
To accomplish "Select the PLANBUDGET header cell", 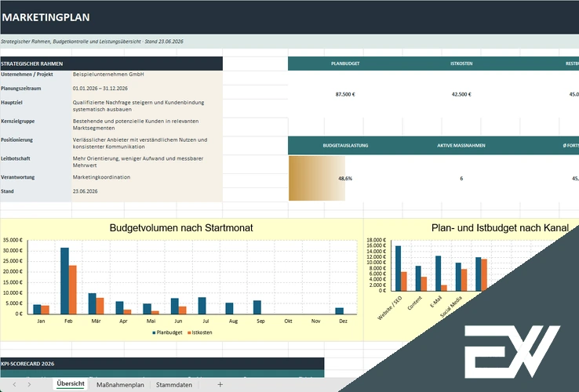I will point(345,64).
